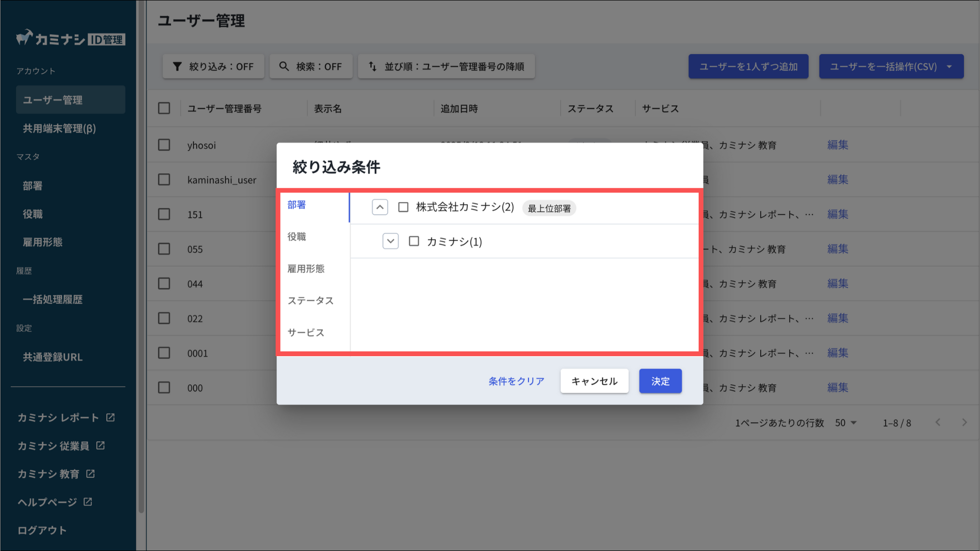Click the 条件をクリア link
Viewport: 980px width, 551px height.
click(516, 381)
